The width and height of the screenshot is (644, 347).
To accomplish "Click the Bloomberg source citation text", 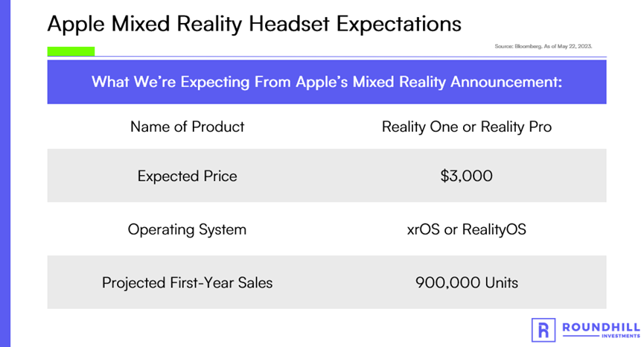I will click(543, 46).
